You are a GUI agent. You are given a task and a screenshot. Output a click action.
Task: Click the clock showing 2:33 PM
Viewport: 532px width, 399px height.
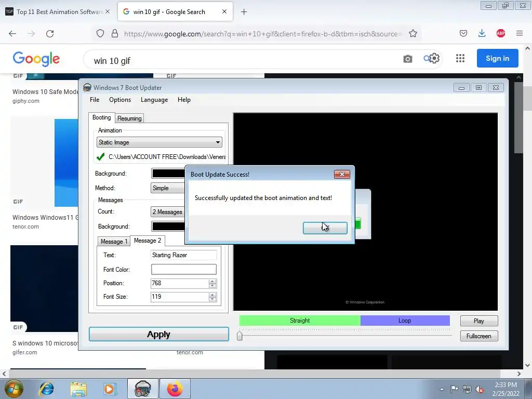(x=506, y=385)
